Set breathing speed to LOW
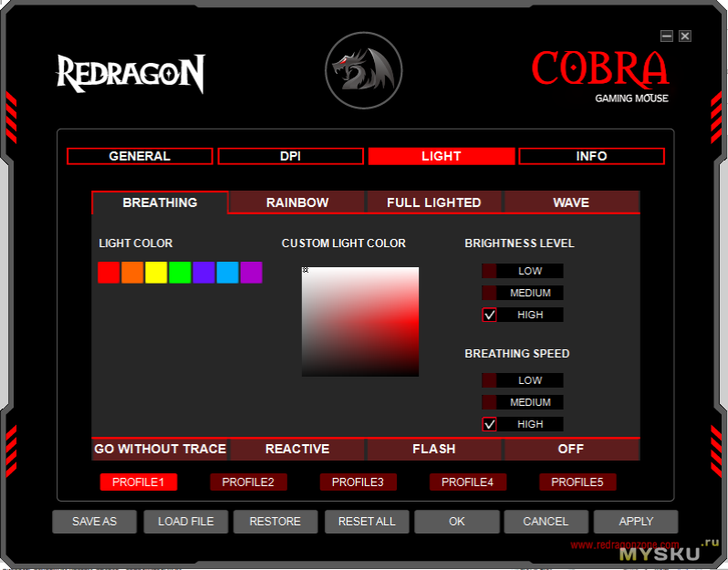 (523, 380)
